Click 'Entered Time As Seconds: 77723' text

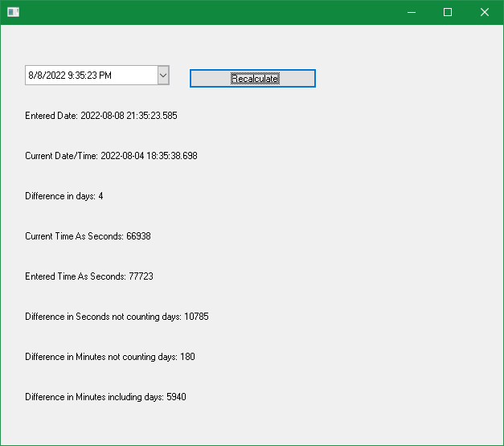(89, 276)
